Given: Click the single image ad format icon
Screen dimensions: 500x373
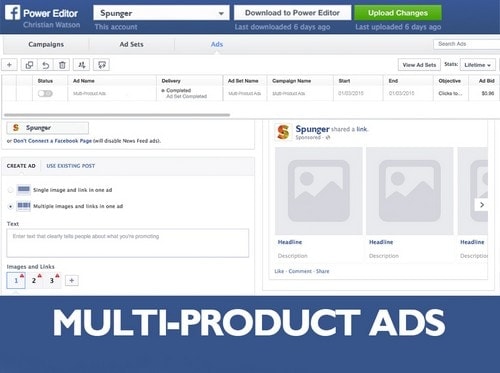Looking at the screenshot, I should point(24,190).
